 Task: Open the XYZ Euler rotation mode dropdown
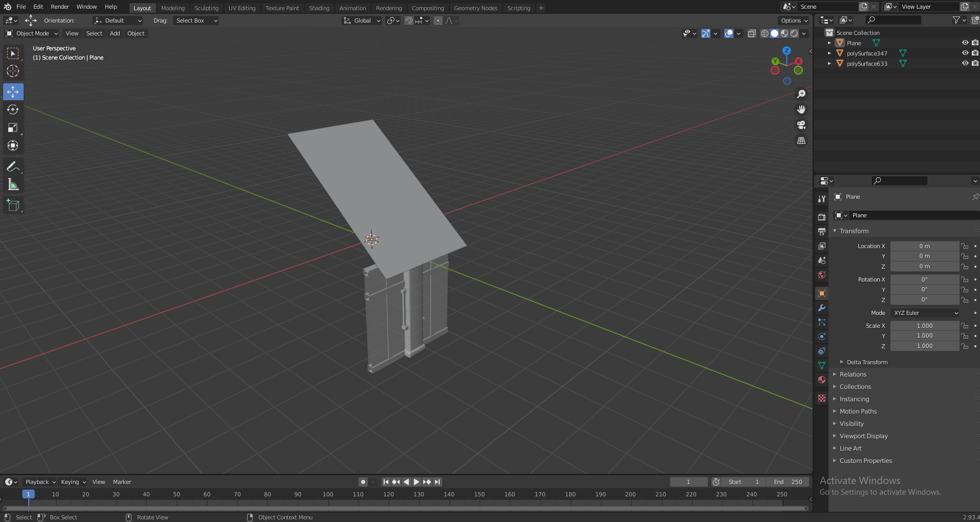925,313
